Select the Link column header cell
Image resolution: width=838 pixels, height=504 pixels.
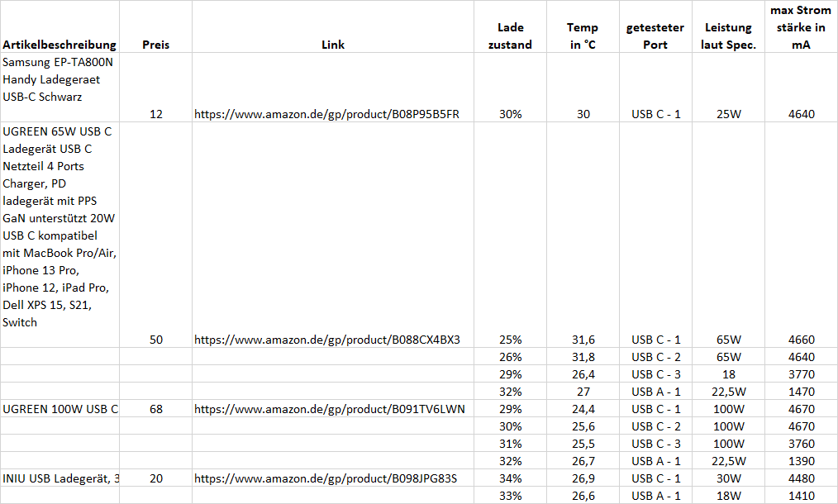click(x=333, y=26)
